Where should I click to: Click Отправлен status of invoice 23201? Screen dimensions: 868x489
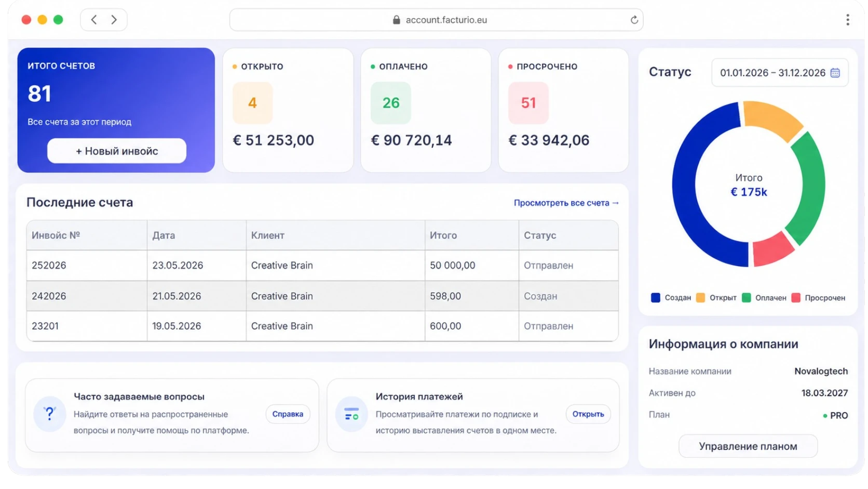pos(548,326)
